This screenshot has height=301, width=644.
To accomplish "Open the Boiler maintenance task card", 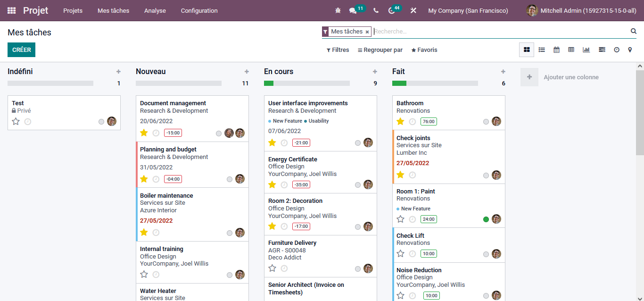I will [x=192, y=215].
